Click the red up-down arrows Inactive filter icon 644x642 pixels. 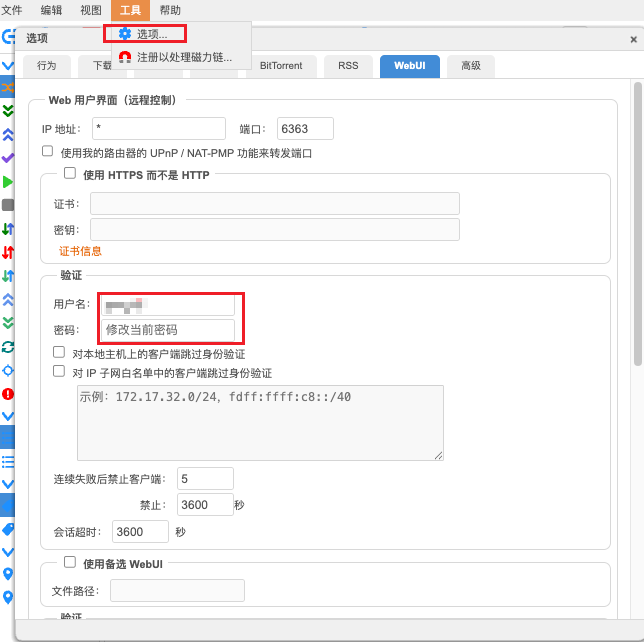pyautogui.click(x=8, y=252)
